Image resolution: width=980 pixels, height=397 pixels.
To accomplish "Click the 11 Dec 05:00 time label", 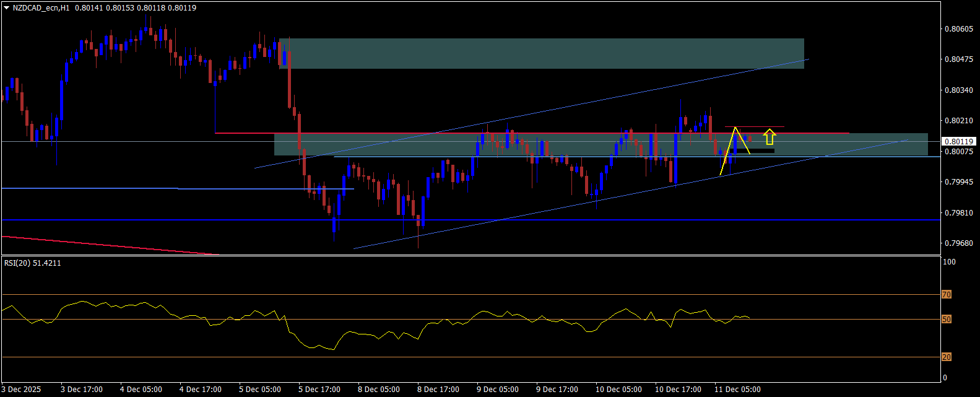I will pos(737,390).
